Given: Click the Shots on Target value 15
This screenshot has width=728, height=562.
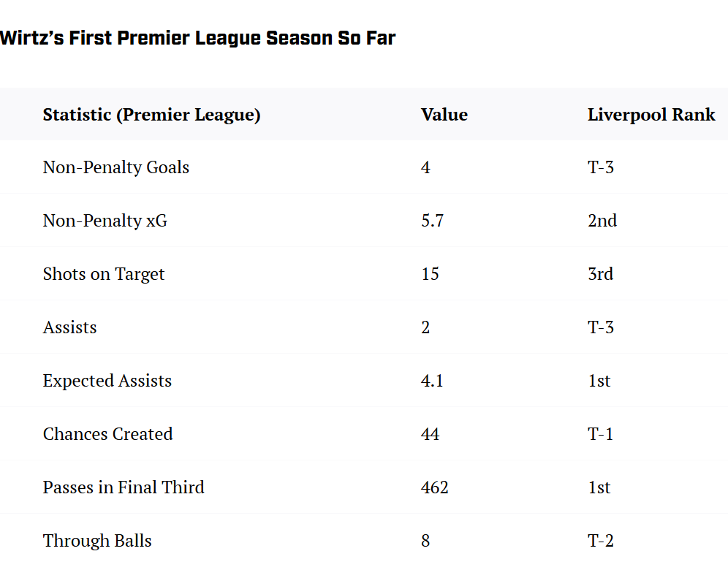Looking at the screenshot, I should (431, 274).
